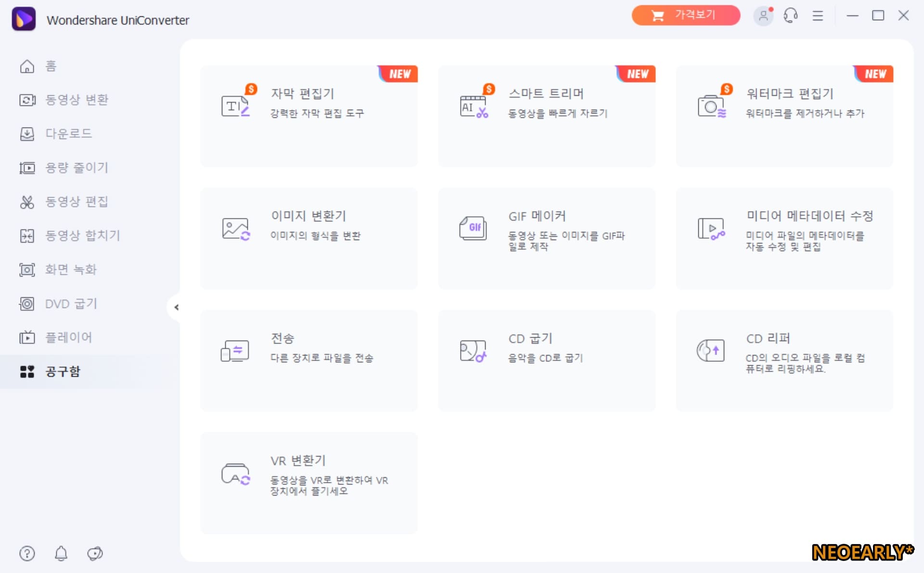Open the CD burner (CD 굽기) tool
Viewport: 924px width, 573px height.
tap(546, 361)
